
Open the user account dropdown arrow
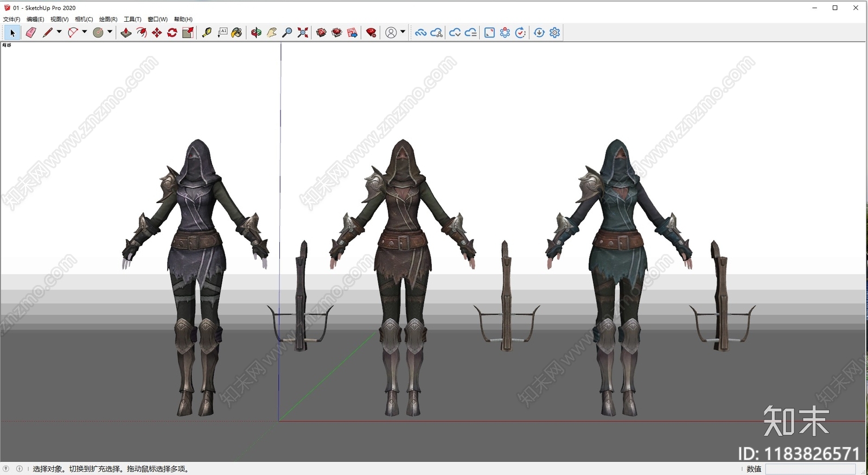click(403, 32)
